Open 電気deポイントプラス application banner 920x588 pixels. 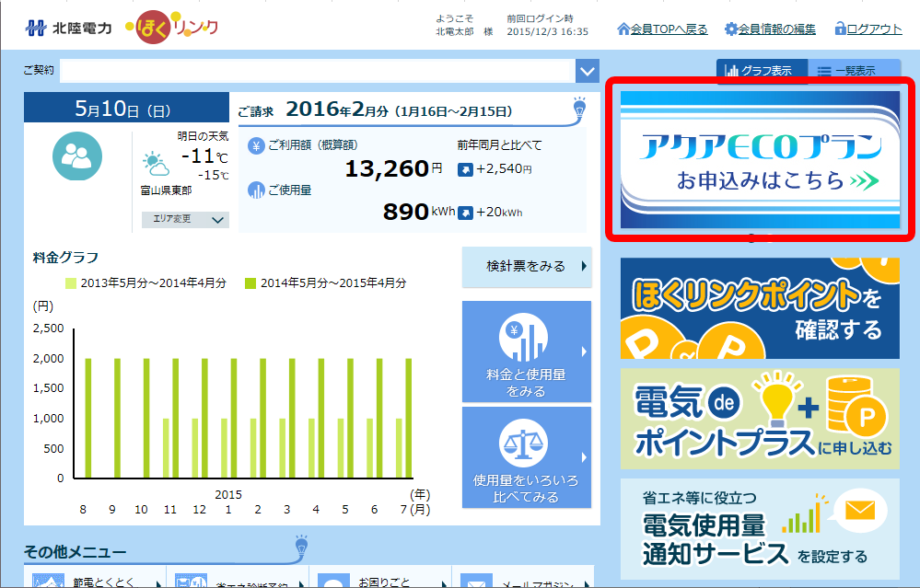click(x=760, y=419)
